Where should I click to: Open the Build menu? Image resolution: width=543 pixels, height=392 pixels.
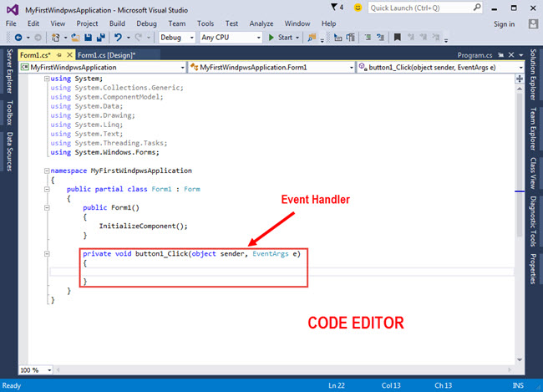117,23
